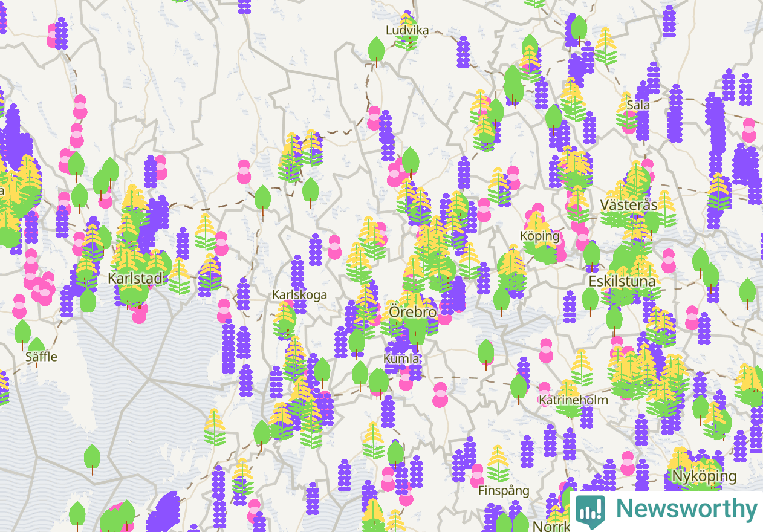Select the Karlskoga town label
Viewport: 763px width, 532px height.
(299, 295)
